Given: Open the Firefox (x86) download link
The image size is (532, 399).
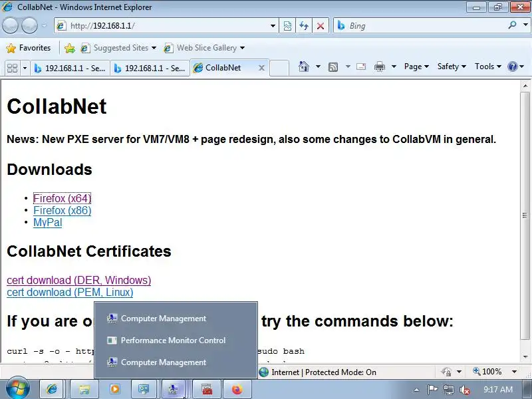Looking at the screenshot, I should (62, 210).
